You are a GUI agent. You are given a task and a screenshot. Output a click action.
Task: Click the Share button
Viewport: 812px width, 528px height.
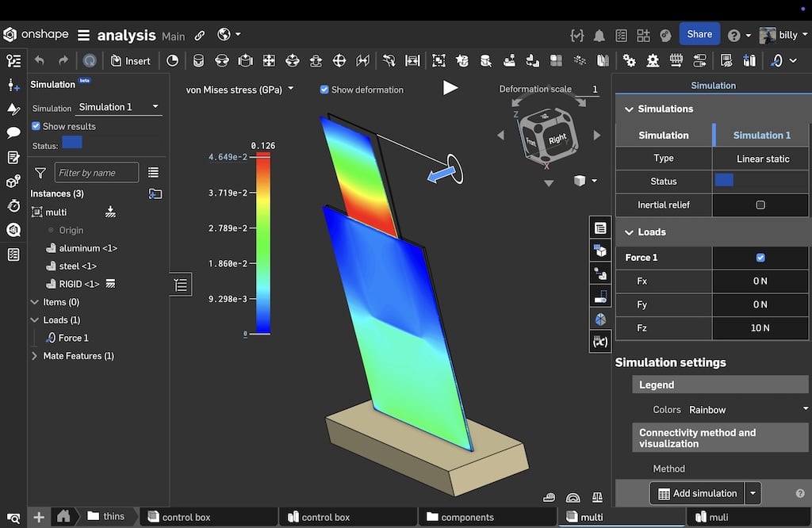coord(699,34)
